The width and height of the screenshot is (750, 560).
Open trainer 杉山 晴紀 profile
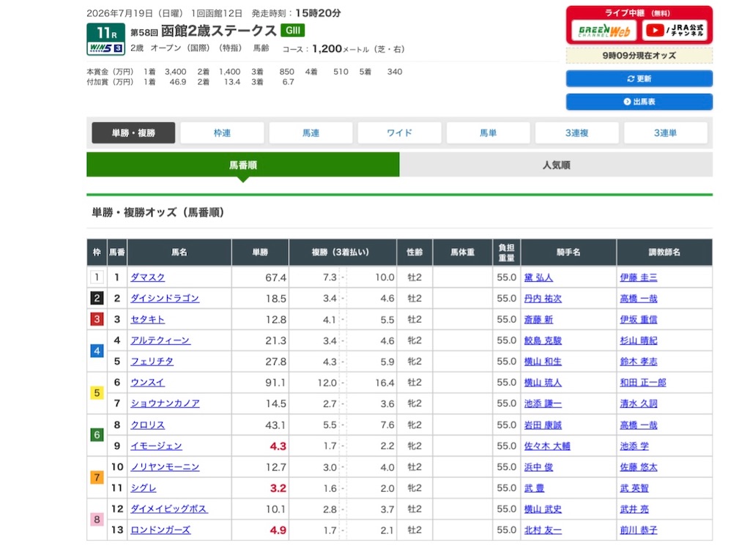point(639,340)
